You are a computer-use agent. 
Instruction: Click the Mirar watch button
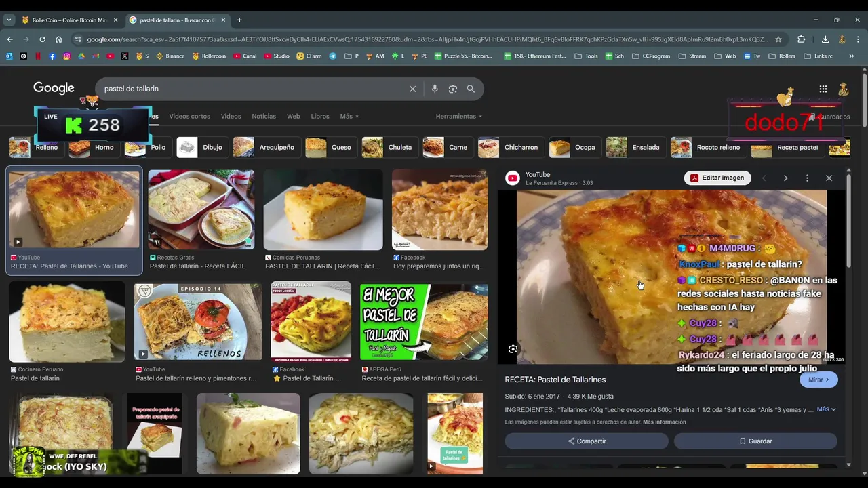click(x=818, y=380)
